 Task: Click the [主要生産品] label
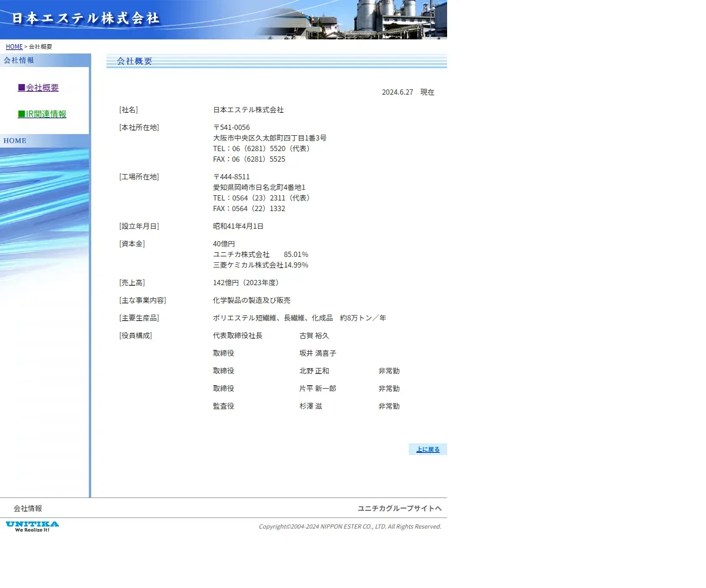pyautogui.click(x=139, y=318)
